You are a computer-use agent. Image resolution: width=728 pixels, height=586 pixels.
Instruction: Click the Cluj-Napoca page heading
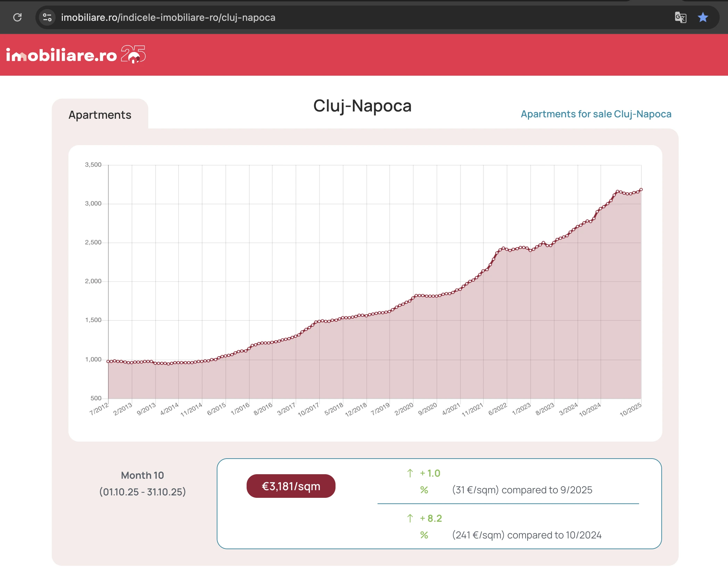(362, 106)
